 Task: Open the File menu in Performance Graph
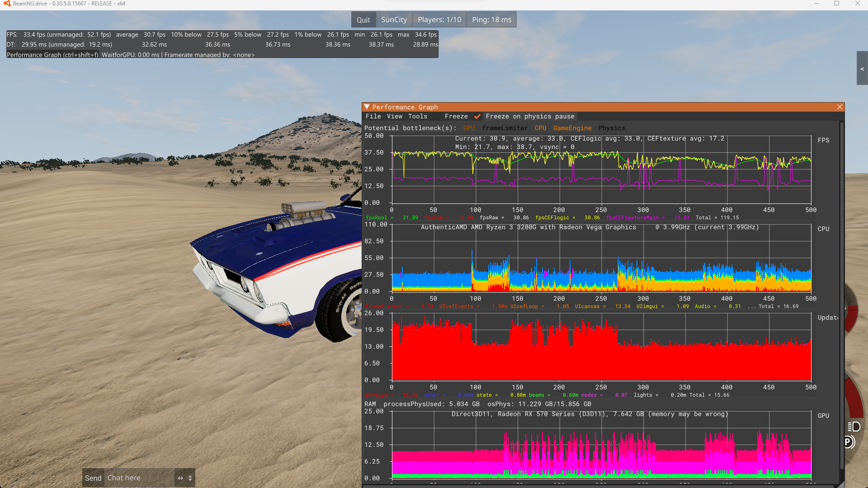pos(373,117)
